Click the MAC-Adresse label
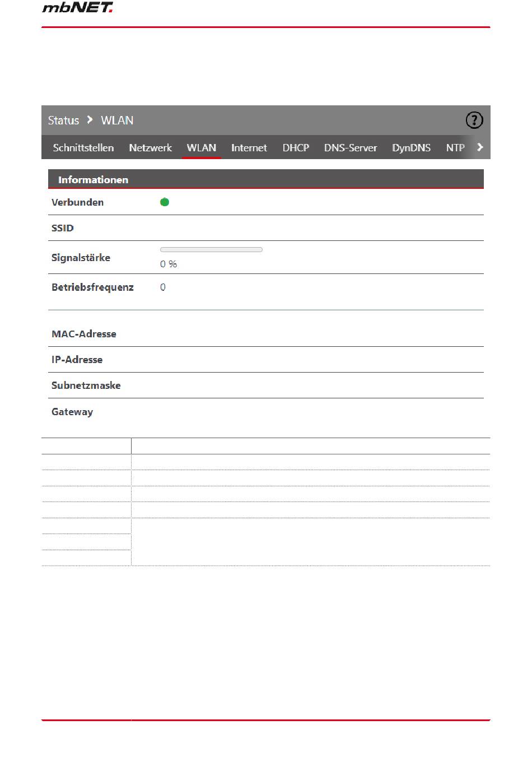Viewport: 532px width, 762px height. 84,334
